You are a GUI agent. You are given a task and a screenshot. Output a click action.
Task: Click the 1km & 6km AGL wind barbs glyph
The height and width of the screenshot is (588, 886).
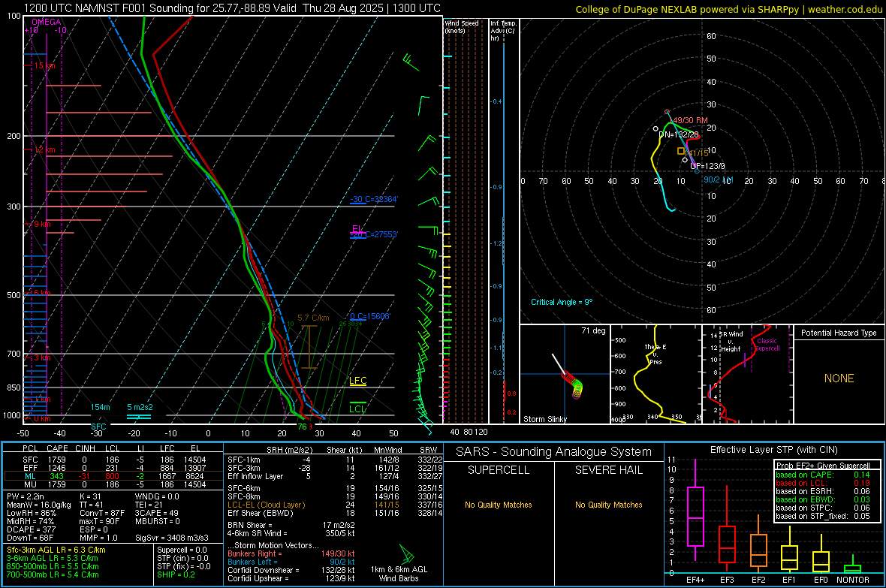tap(406, 553)
